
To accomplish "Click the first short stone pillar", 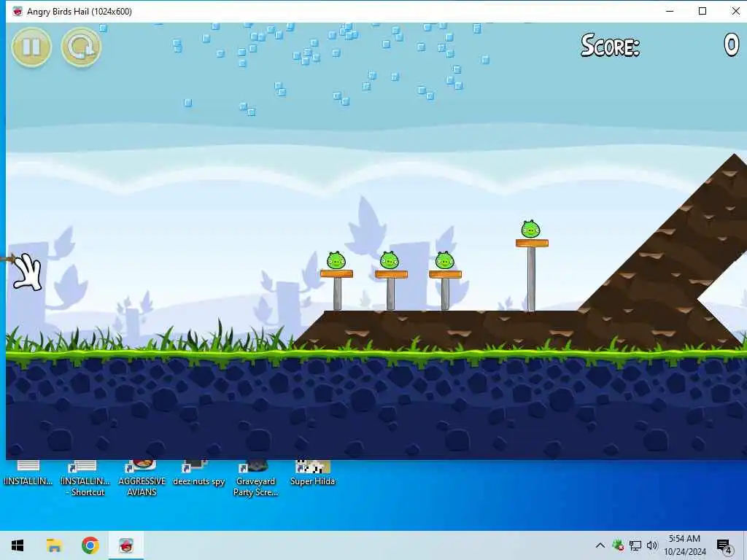I will coord(337,294).
